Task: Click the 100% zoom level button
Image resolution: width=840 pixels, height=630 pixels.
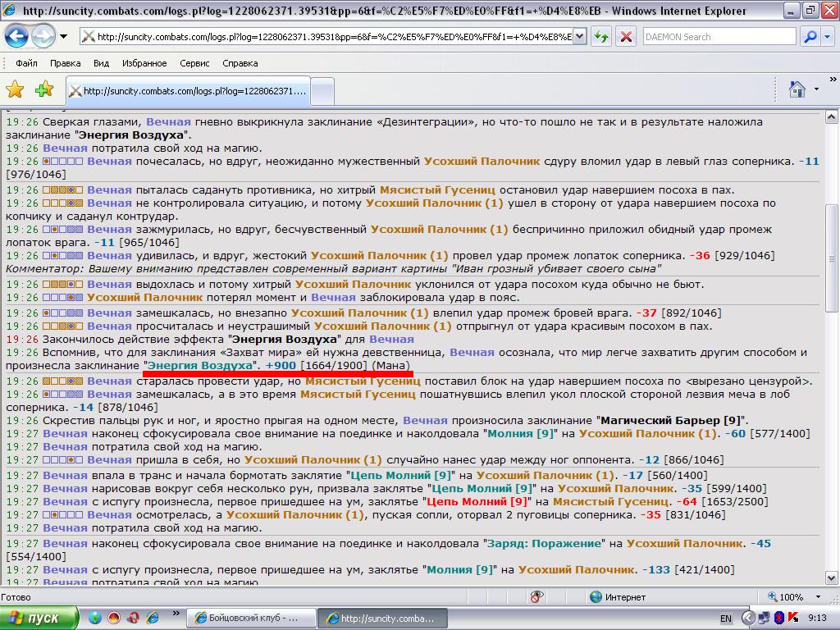Action: pyautogui.click(x=785, y=597)
